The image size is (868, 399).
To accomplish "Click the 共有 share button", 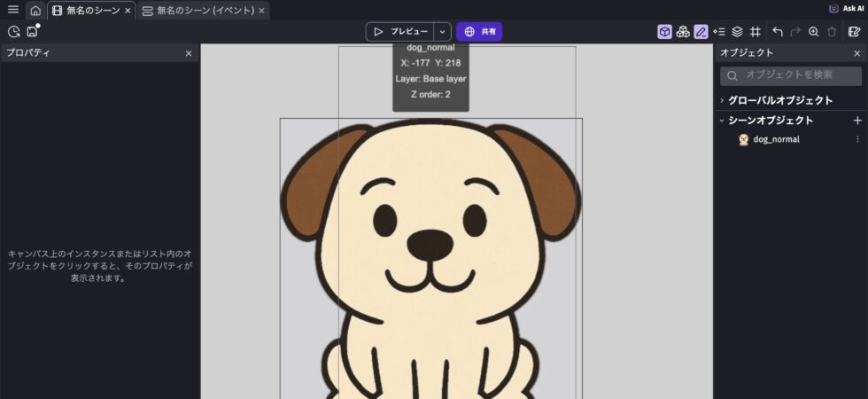I will click(479, 32).
